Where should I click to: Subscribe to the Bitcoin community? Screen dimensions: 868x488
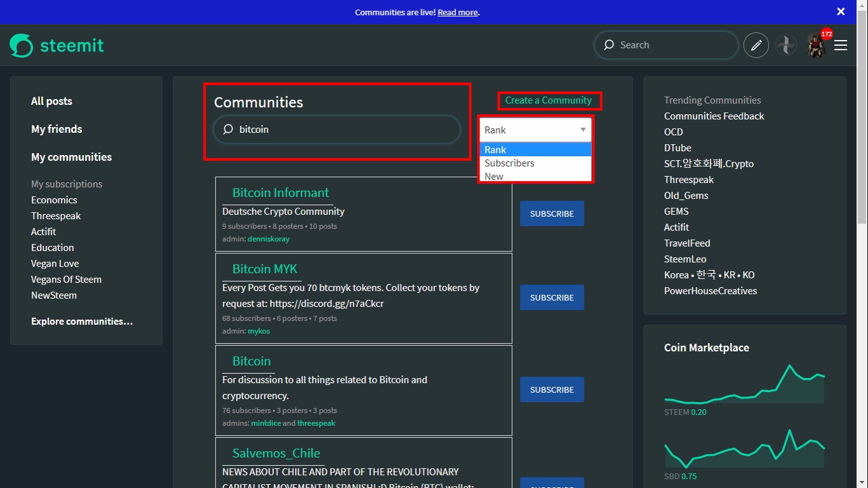coord(552,390)
